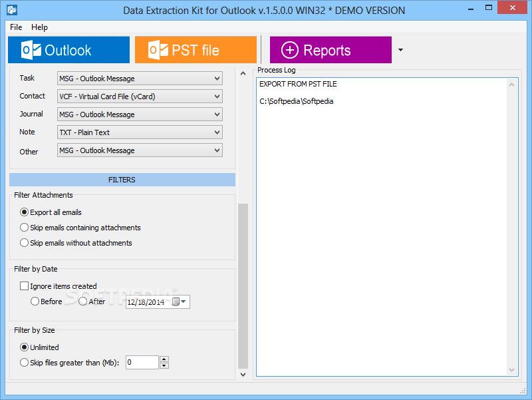Screen dimensions: 532x400
Task: Select the After date option
Action: (92, 301)
